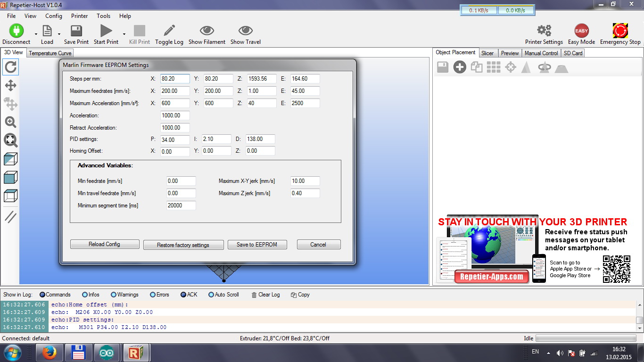Click the Start Print play icon
Image resolution: width=644 pixels, height=362 pixels.
click(106, 31)
